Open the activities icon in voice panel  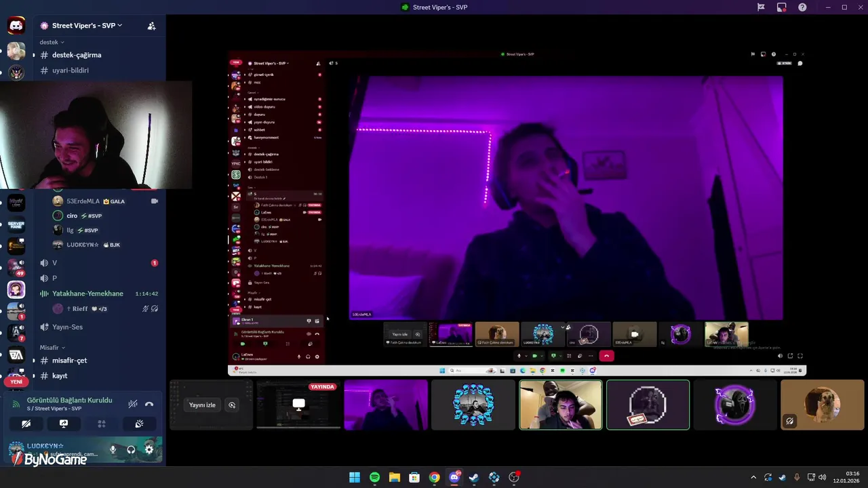pyautogui.click(x=101, y=424)
